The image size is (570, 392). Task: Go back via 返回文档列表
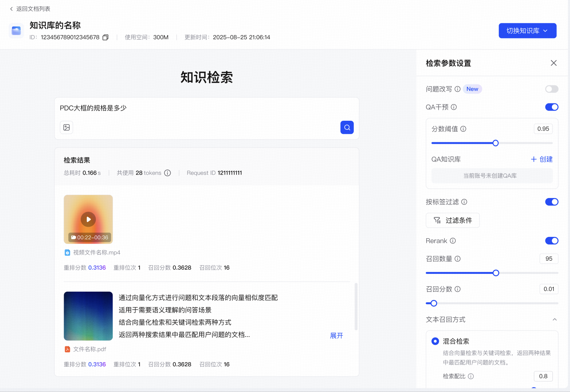pyautogui.click(x=30, y=9)
